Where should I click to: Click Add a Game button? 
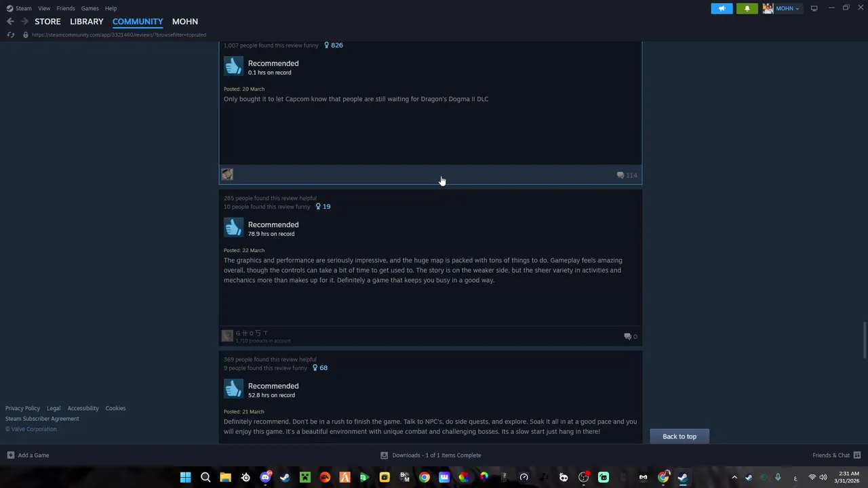(x=28, y=455)
